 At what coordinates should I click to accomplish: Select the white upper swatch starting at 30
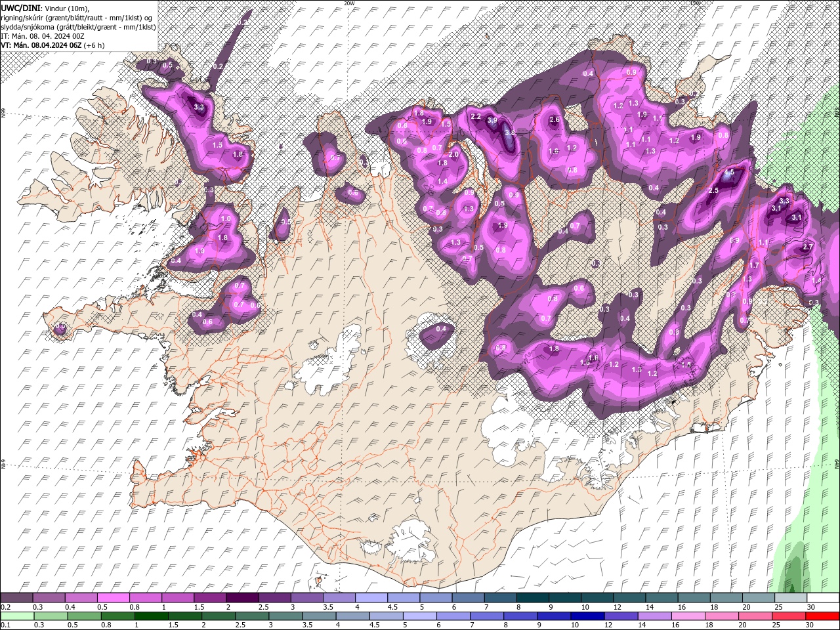(823, 598)
